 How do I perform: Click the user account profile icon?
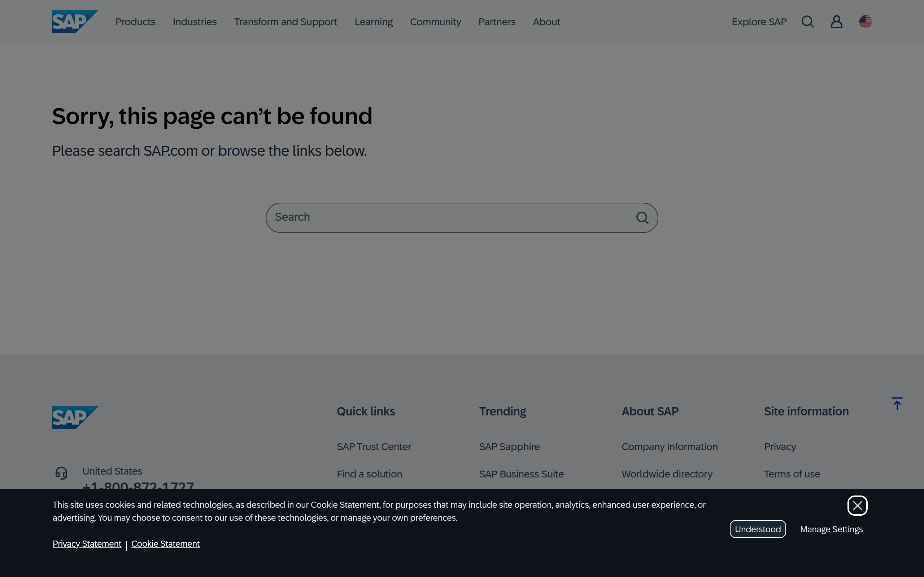click(x=836, y=22)
